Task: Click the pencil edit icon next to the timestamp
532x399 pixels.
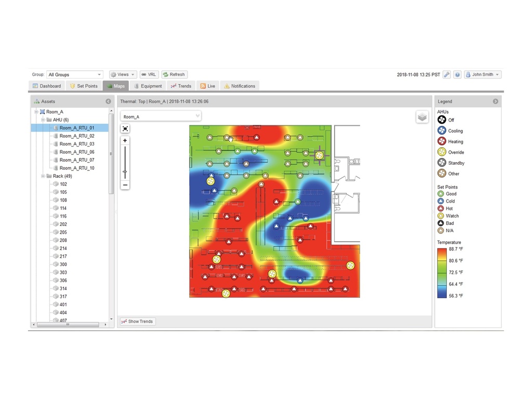Action: (446, 74)
